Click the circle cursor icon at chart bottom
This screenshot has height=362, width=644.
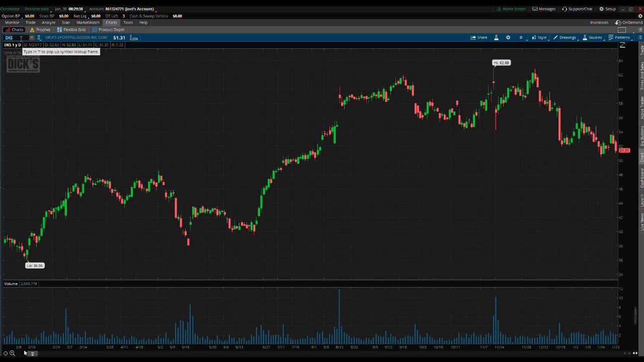point(6,353)
